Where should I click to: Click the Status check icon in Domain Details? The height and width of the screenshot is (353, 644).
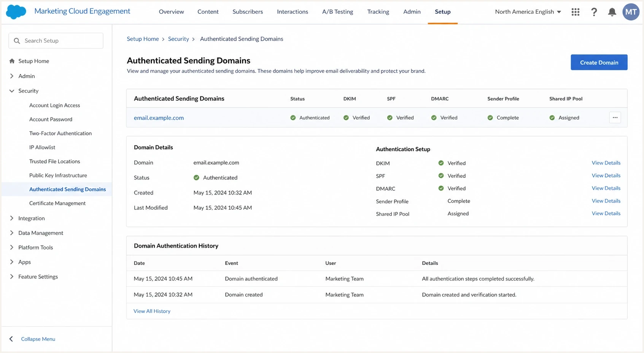(x=196, y=177)
